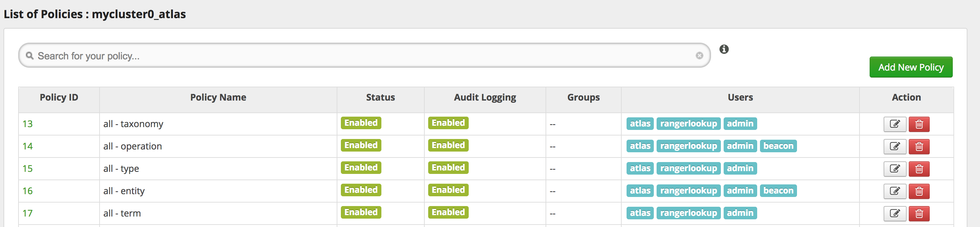Viewport: 980px width, 227px height.
Task: Select the 'all - term' policy name
Action: click(x=122, y=213)
